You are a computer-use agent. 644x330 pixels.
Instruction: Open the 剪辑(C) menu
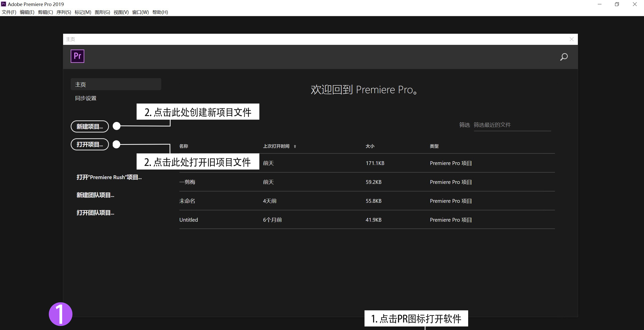[x=45, y=12]
